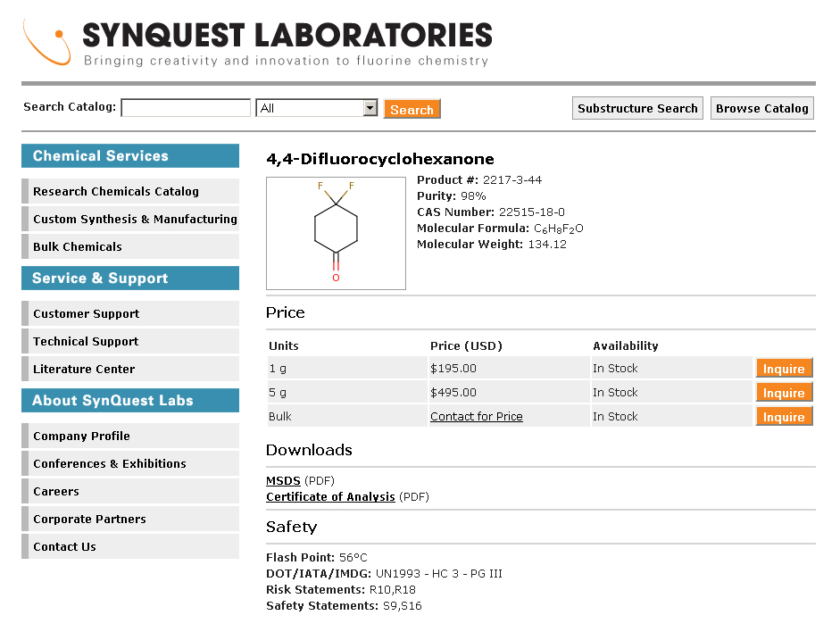The width and height of the screenshot is (840, 632).
Task: Inquire about the 1 g unit
Action: point(783,368)
